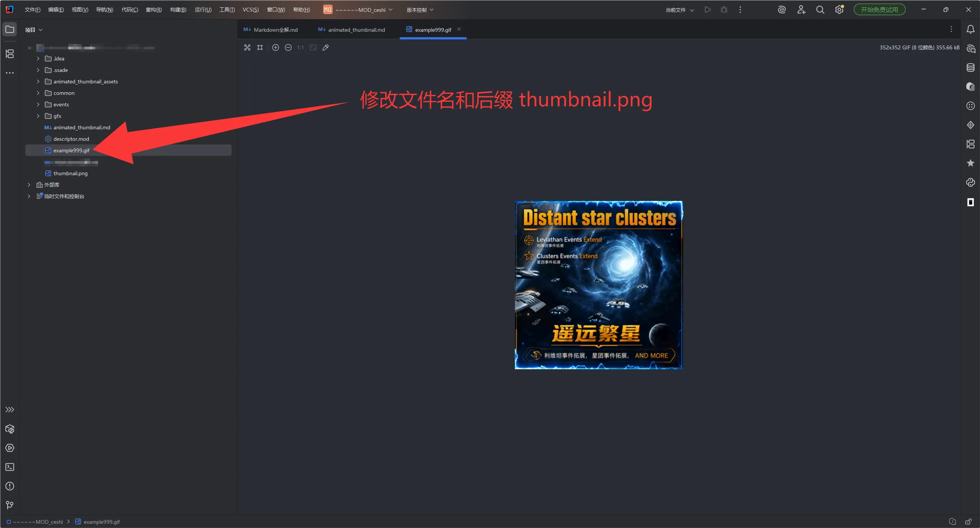Open the Database tool window
The height and width of the screenshot is (528, 980).
pyautogui.click(x=970, y=68)
